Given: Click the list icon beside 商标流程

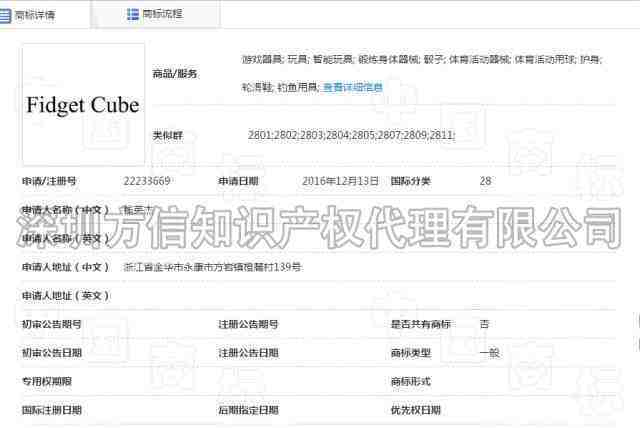Looking at the screenshot, I should click(133, 14).
